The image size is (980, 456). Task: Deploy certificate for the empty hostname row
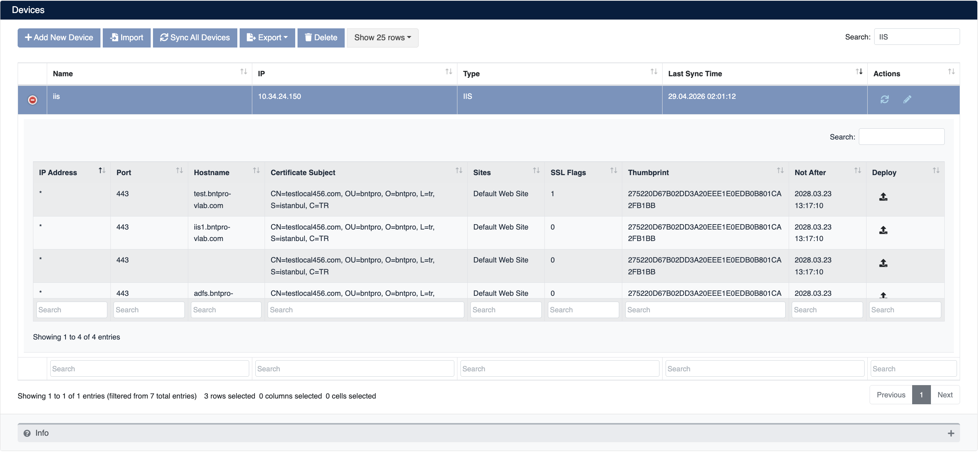[883, 263]
